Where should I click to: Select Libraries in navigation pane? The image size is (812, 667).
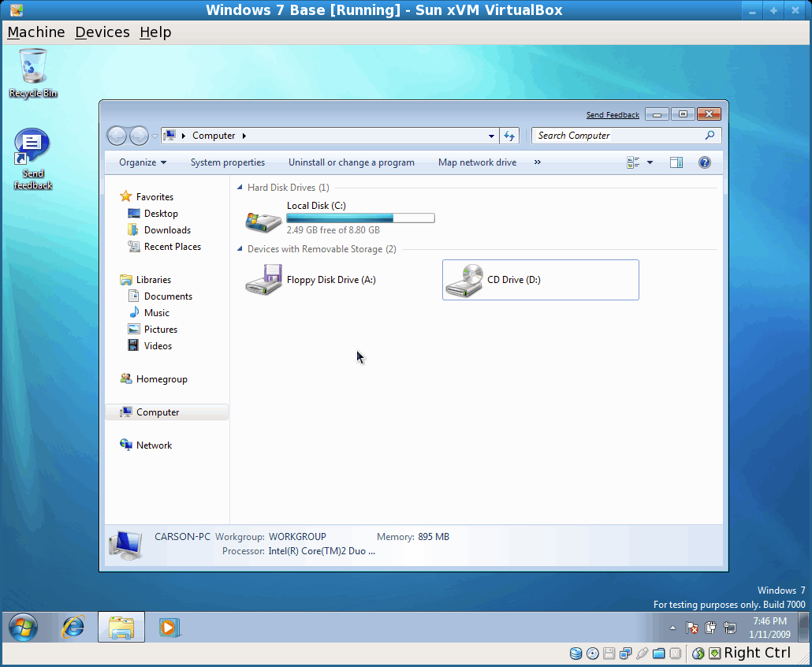(153, 280)
